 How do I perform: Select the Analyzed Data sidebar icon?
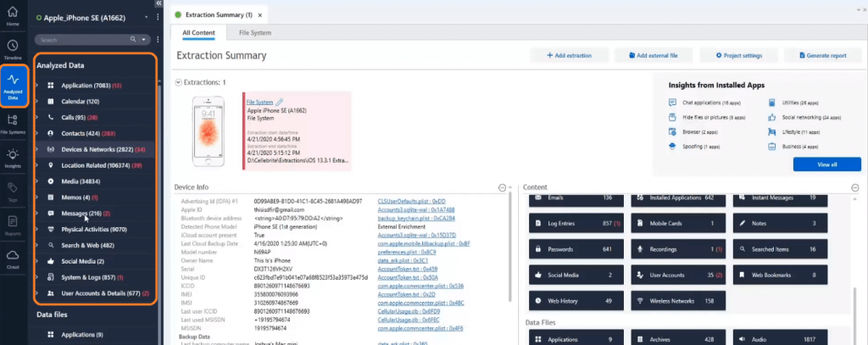point(14,86)
